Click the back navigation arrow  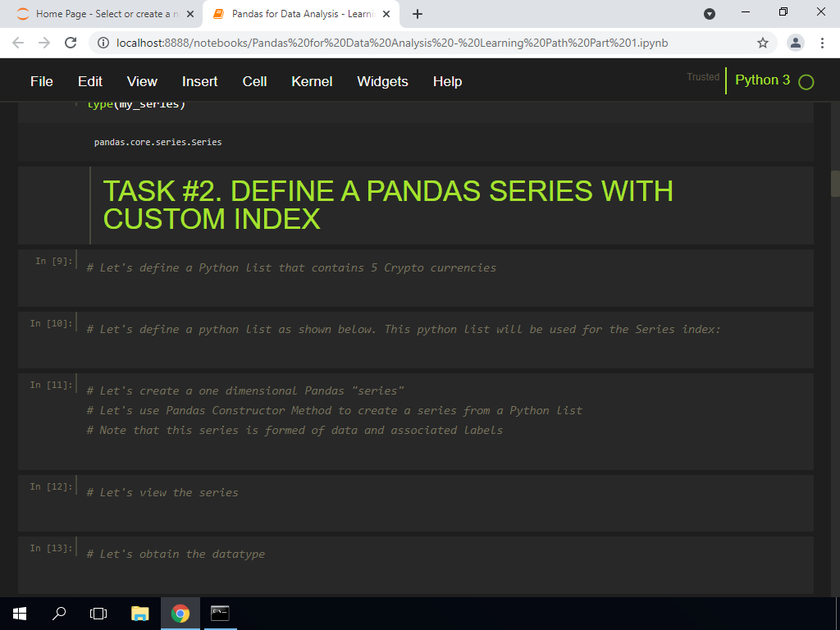point(16,42)
